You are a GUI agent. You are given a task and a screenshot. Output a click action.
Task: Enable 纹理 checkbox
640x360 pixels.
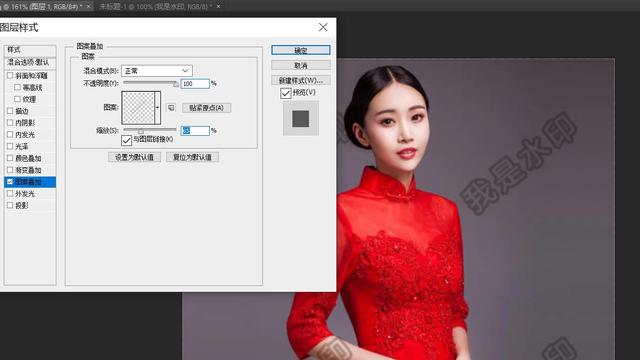click(18, 99)
